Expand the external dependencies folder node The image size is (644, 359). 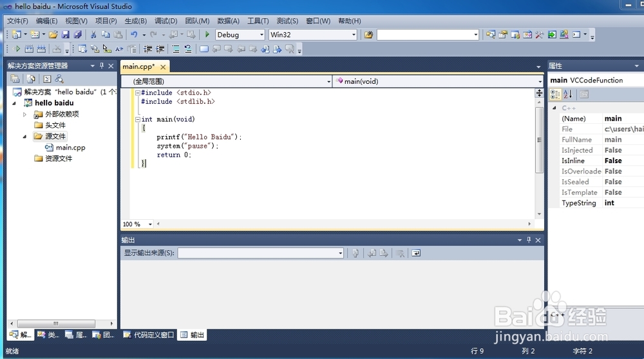click(24, 114)
